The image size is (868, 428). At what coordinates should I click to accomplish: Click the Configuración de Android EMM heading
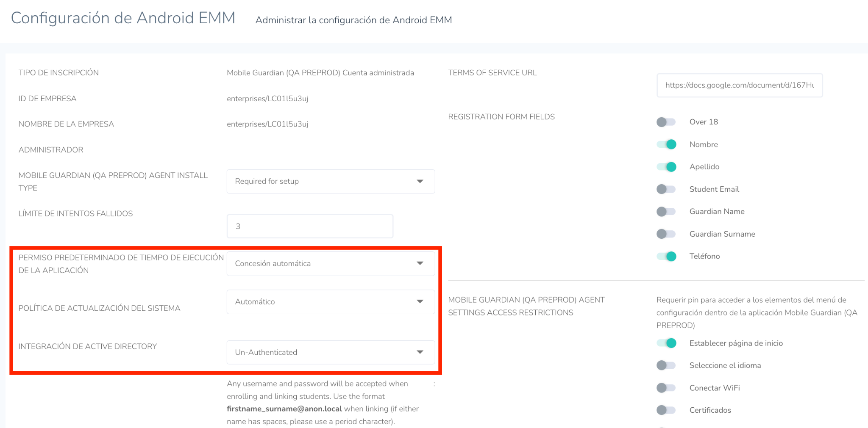(123, 18)
